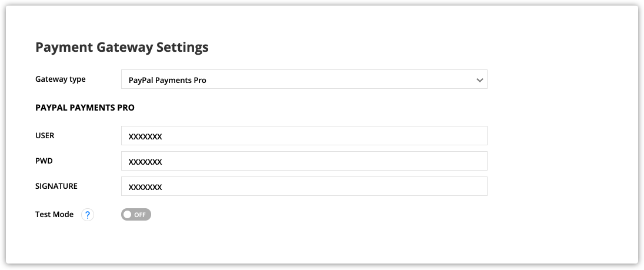Image resolution: width=644 pixels, height=270 pixels.
Task: Click into the PWD input field
Action: 303,161
